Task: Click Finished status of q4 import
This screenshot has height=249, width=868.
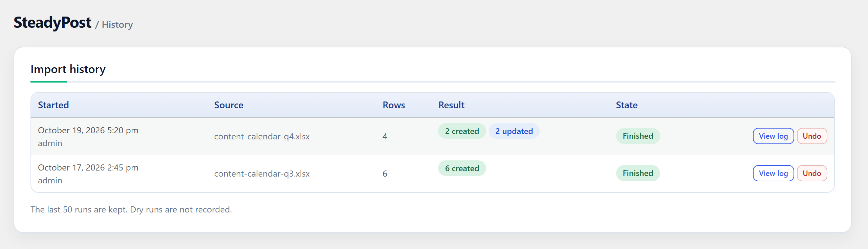Action: (638, 136)
